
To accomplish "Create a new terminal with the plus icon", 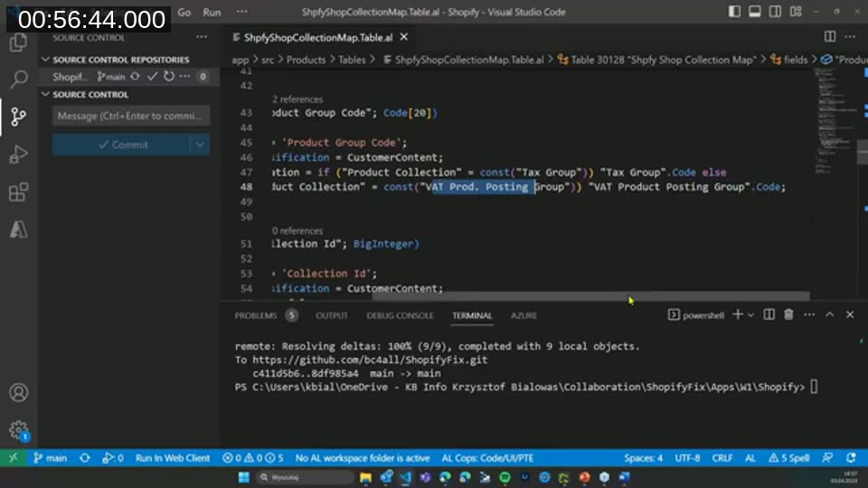I will [738, 314].
